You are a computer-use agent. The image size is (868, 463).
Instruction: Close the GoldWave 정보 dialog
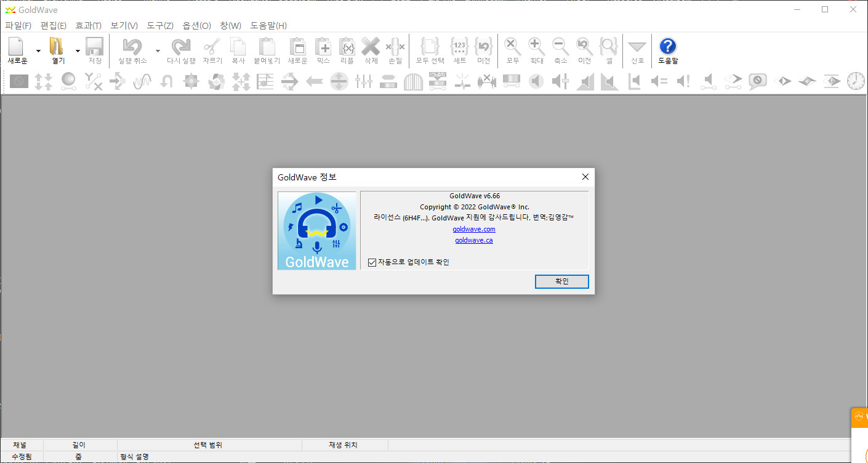click(585, 177)
